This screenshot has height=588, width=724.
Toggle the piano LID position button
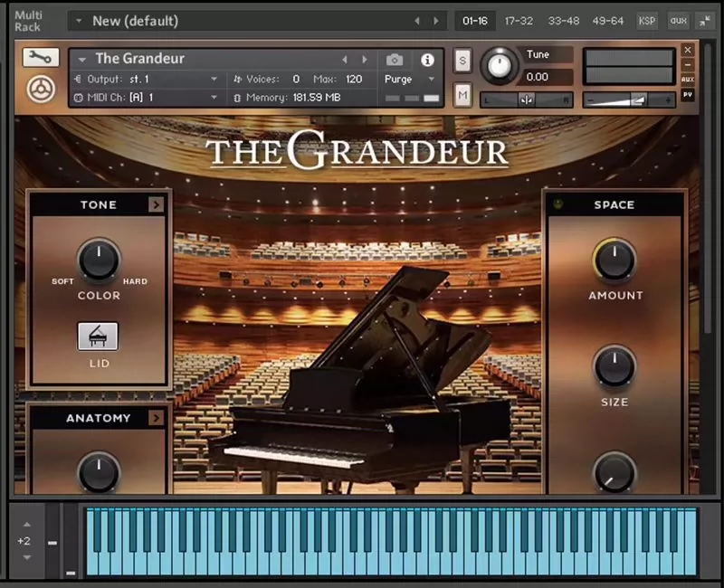click(x=98, y=337)
